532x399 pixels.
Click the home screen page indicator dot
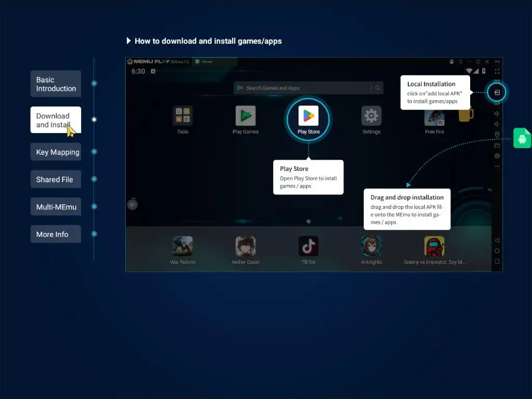[309, 221]
